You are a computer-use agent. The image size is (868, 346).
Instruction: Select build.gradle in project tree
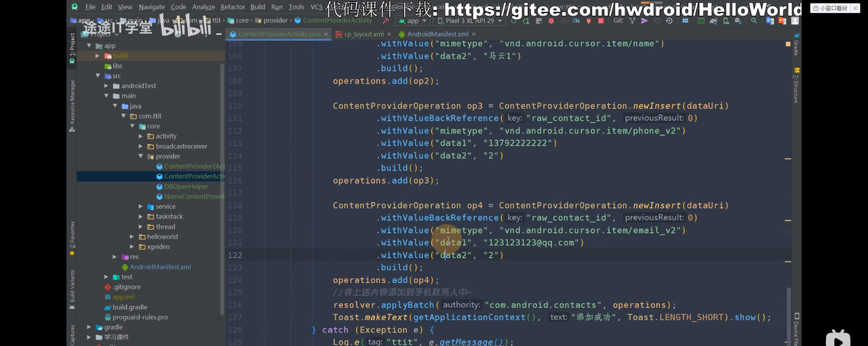[x=125, y=307]
